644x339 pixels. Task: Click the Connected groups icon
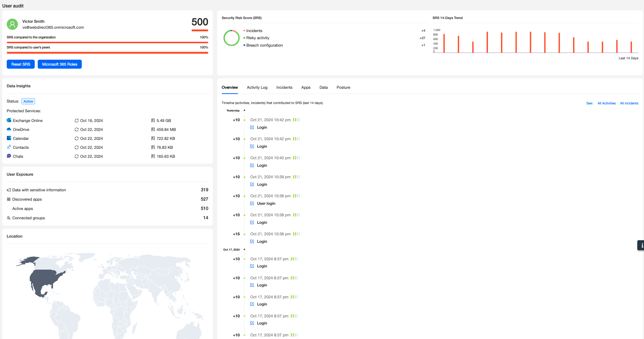[x=9, y=218]
